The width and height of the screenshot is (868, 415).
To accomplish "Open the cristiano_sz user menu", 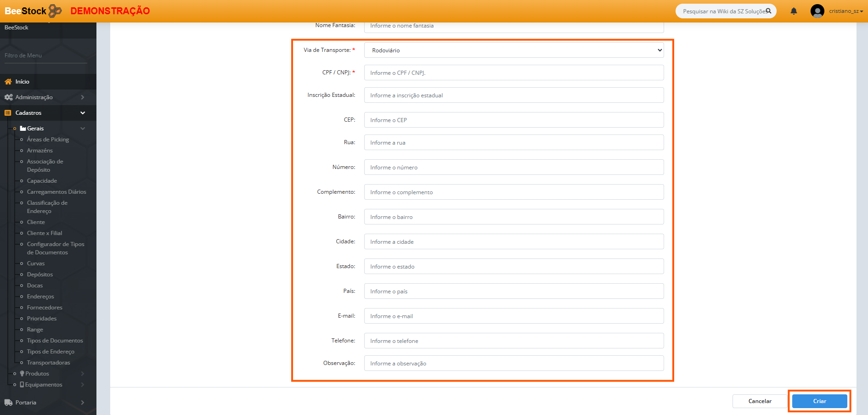I will coord(845,11).
